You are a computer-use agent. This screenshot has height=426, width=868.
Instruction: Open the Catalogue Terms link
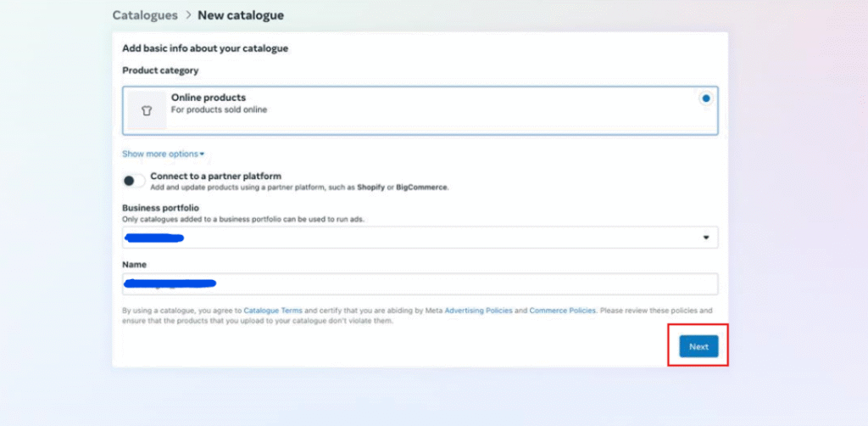coord(269,311)
